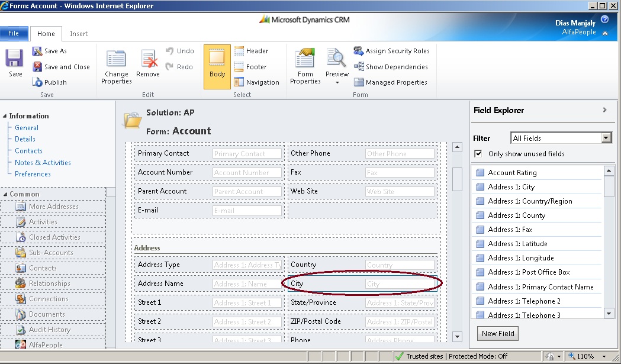Open the Preview menu

[337, 66]
